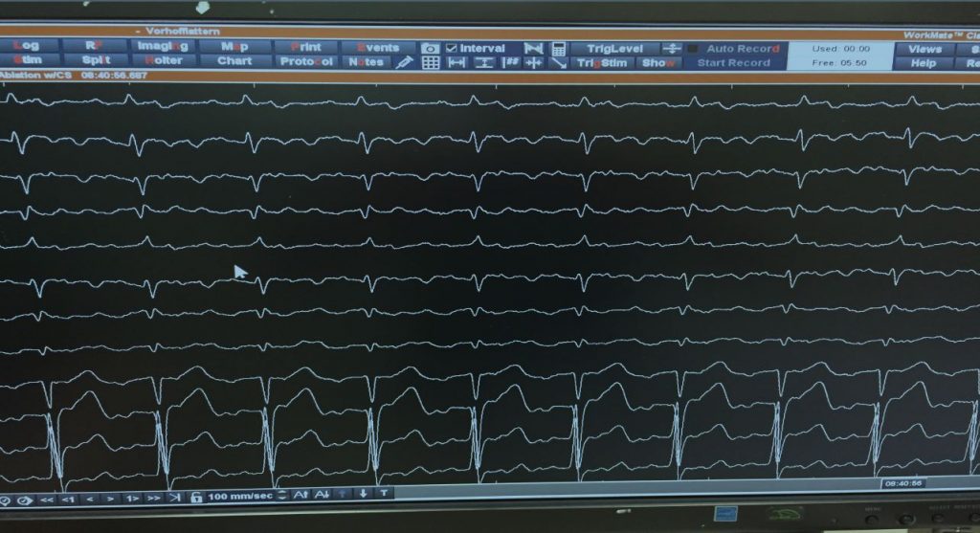The height and width of the screenshot is (533, 980).
Task: Click the down arrow icon in bottom bar
Action: pos(364,494)
